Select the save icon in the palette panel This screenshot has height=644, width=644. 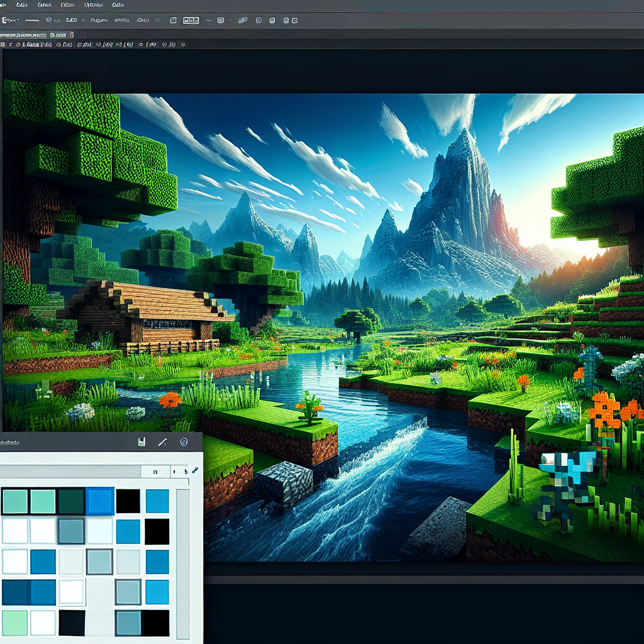142,442
